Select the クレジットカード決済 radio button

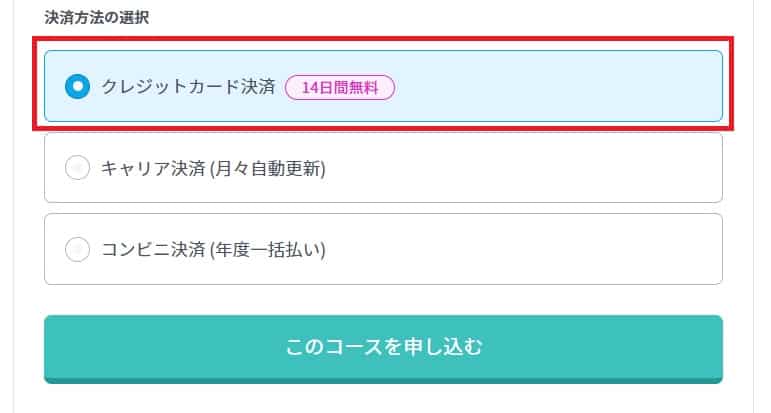tap(77, 87)
